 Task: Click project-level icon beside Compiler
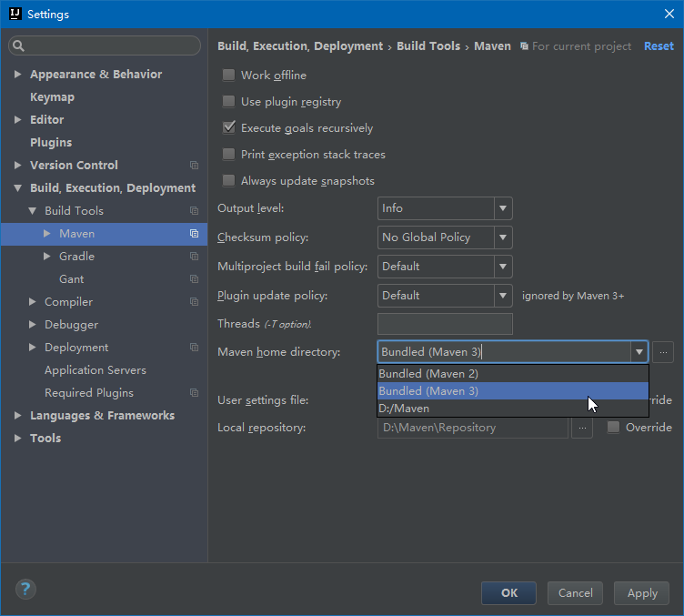point(194,301)
